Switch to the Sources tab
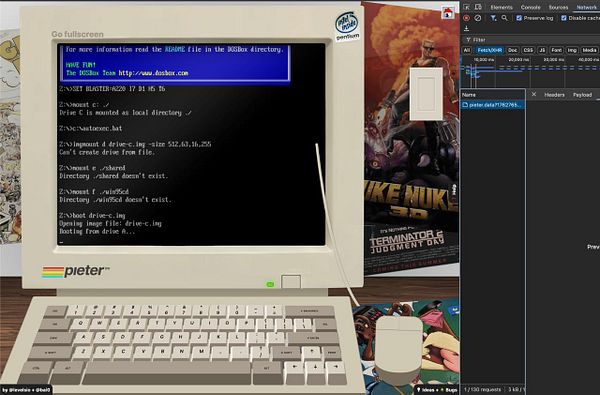 (x=558, y=7)
